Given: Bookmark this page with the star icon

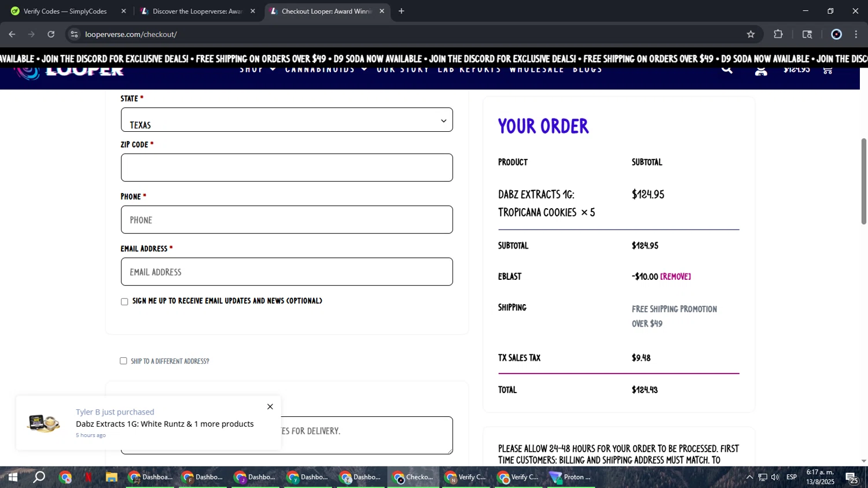Looking at the screenshot, I should 751,34.
